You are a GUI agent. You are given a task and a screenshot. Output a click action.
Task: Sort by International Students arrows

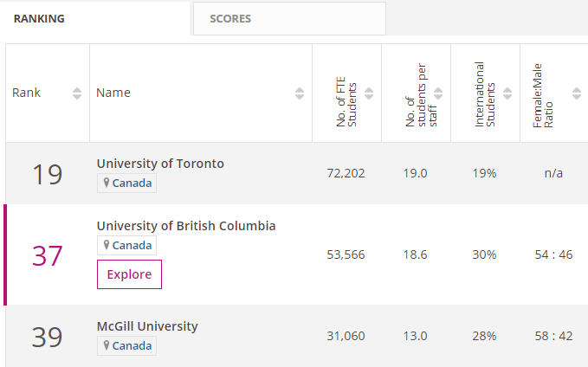pyautogui.click(x=507, y=93)
